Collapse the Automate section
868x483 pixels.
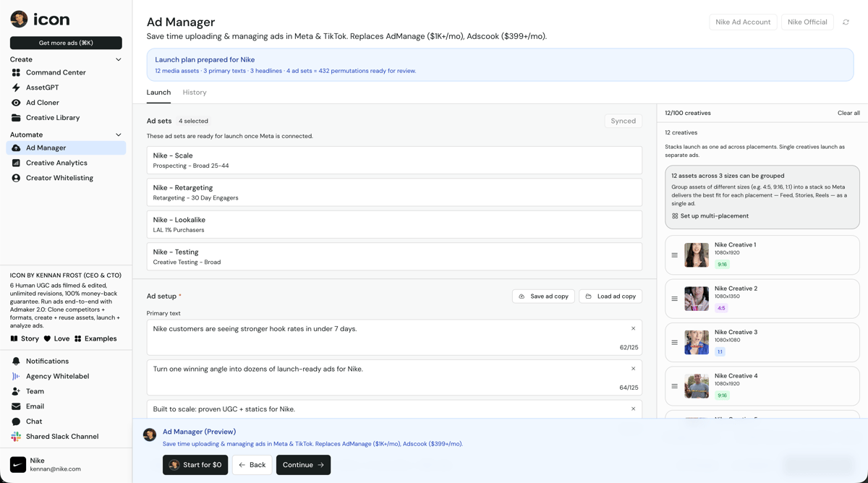click(x=118, y=134)
